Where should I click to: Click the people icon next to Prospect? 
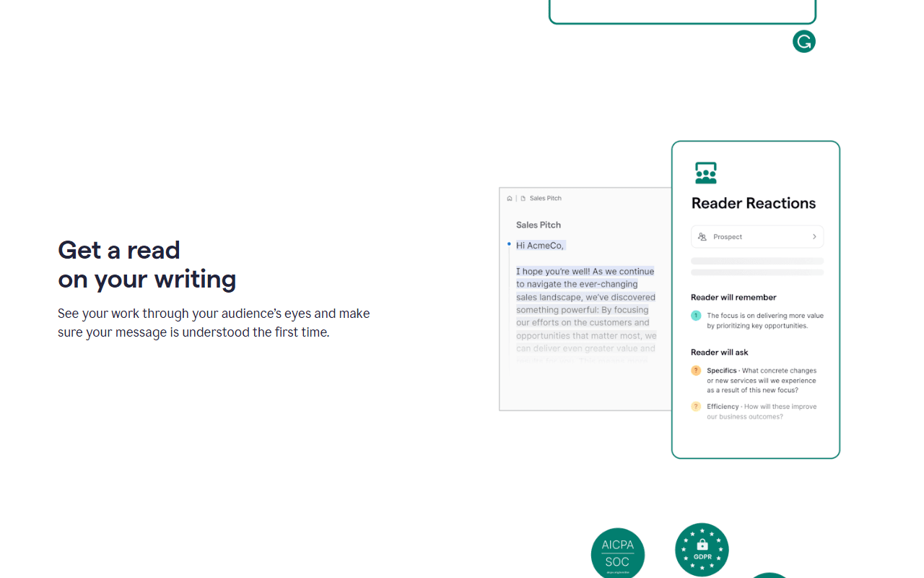pos(702,237)
